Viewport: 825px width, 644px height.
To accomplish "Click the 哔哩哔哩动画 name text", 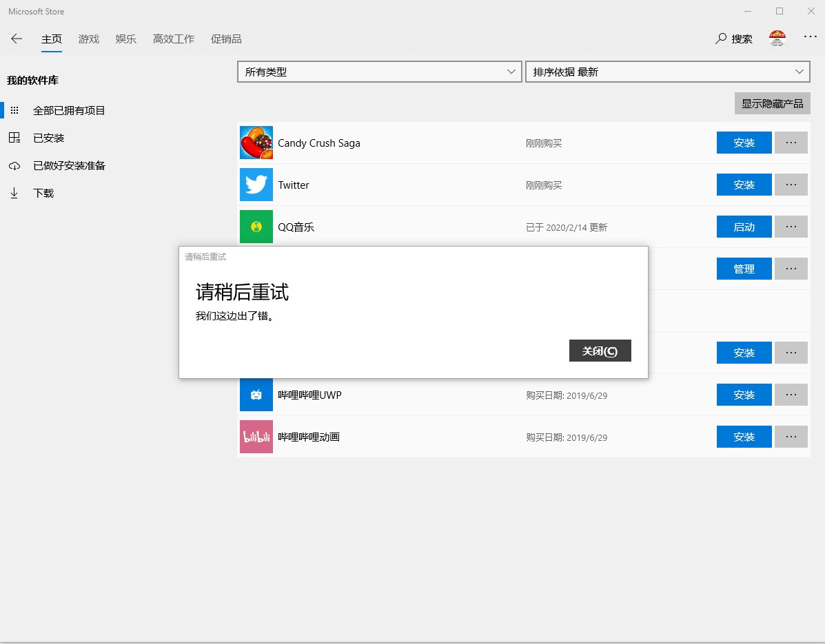I will [x=309, y=437].
